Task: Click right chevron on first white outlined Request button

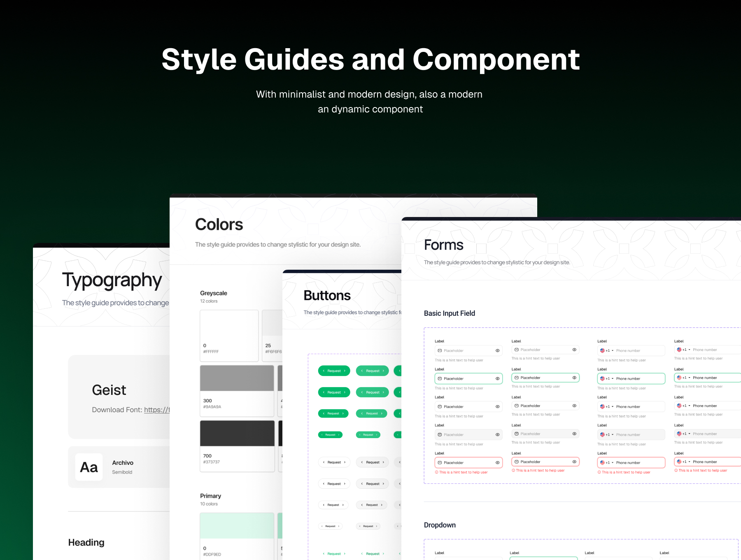Action: [345, 462]
